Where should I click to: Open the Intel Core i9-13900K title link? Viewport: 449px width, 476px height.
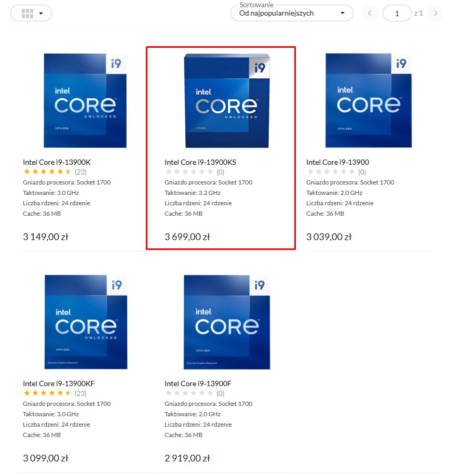(57, 162)
